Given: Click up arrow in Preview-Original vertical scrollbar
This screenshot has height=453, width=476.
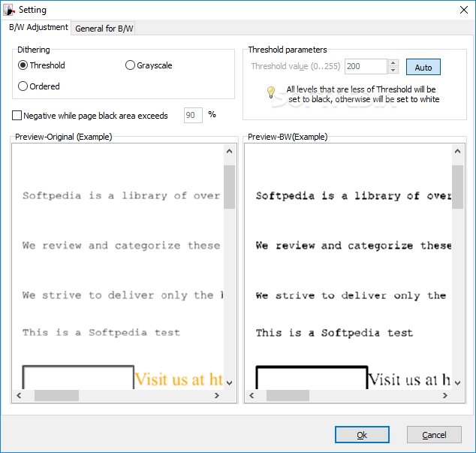Looking at the screenshot, I should 230,151.
